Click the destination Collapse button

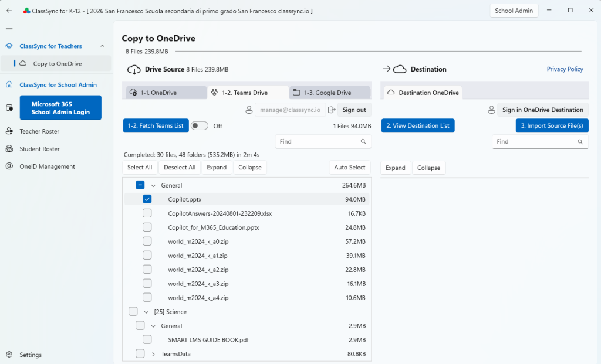point(428,168)
